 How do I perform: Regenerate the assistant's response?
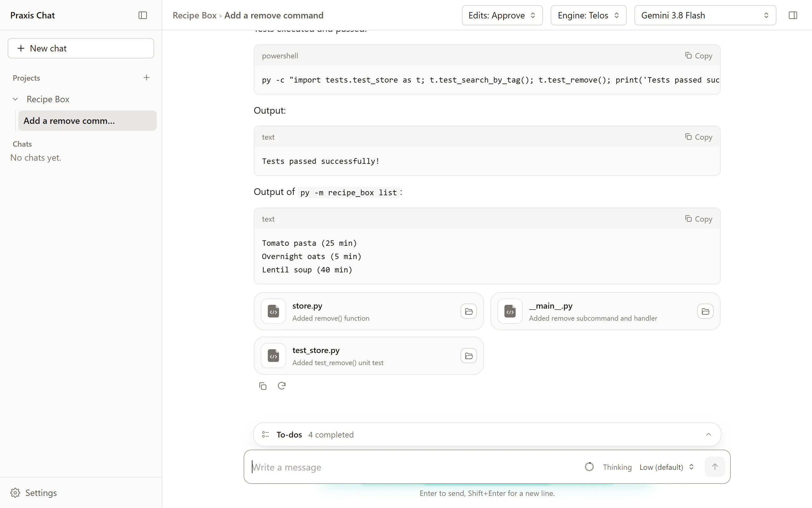[282, 386]
